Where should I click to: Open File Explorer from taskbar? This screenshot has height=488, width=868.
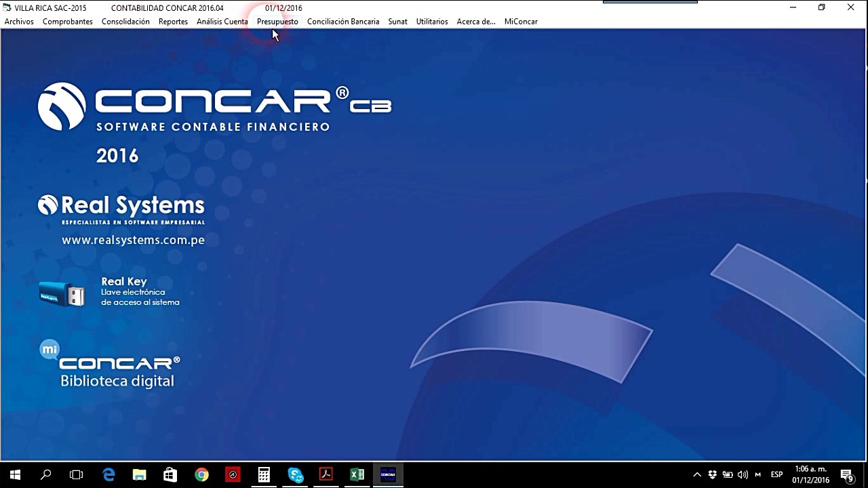139,474
